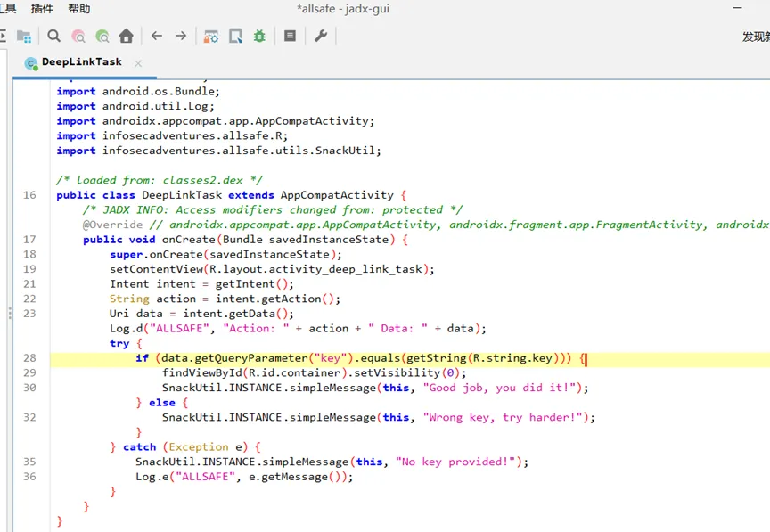Click the 发现新 update notice

tap(756, 37)
